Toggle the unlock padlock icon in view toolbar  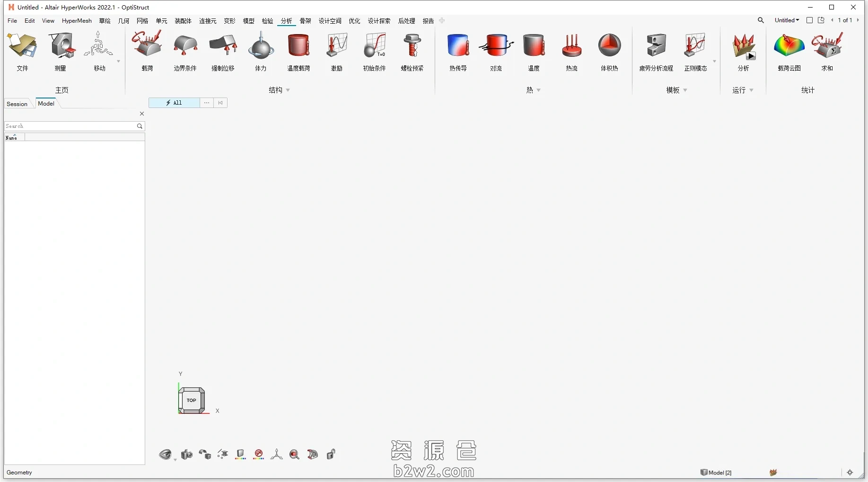331,455
